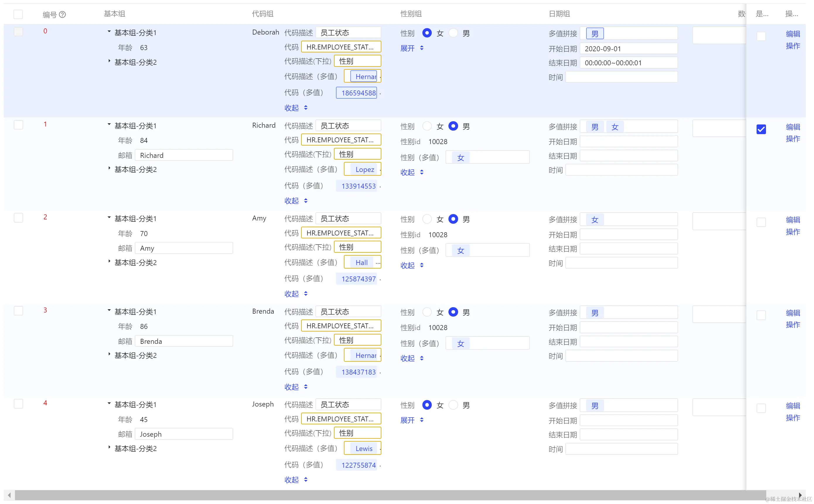Click the horizontal scrollbar track
814x504 pixels.
390,495
